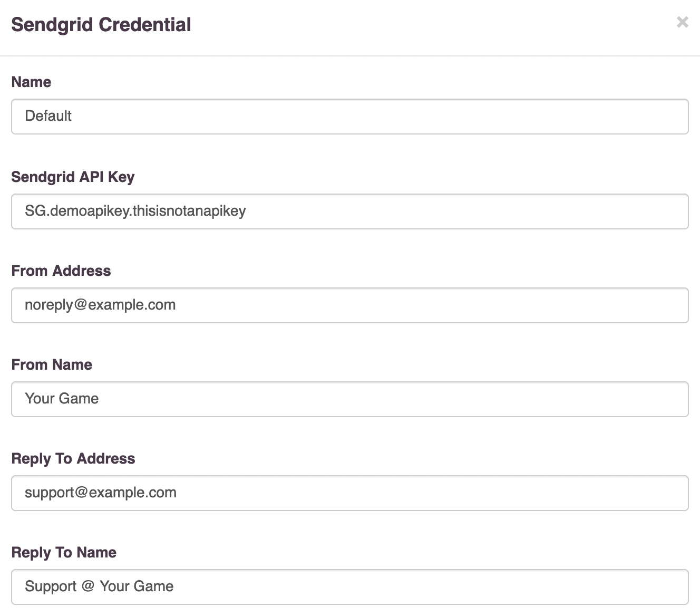Click the "Support @ Your Game" text
Screen dimensions: 700x616
tap(99, 586)
